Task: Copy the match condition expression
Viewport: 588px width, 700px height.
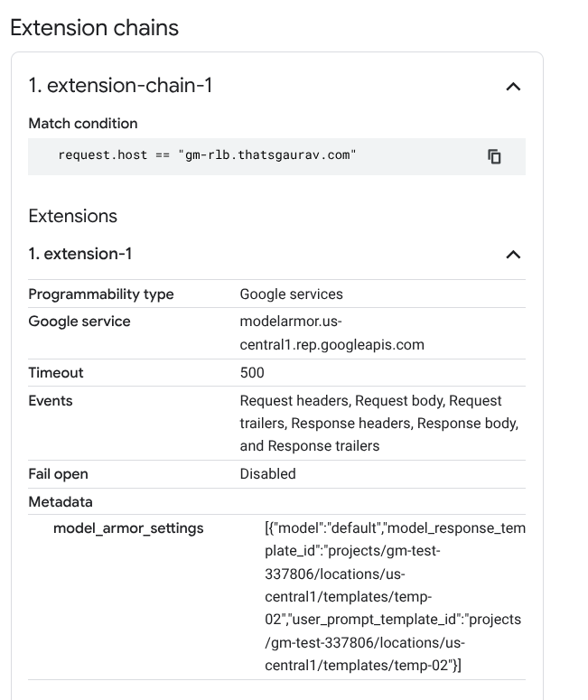Action: (x=494, y=156)
